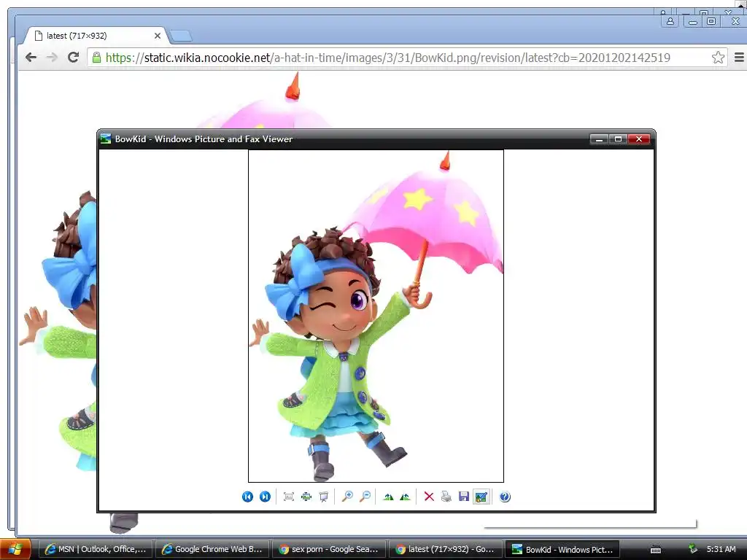Click the 5:31 AM taskbar clock
The image size is (747, 560).
[721, 549]
